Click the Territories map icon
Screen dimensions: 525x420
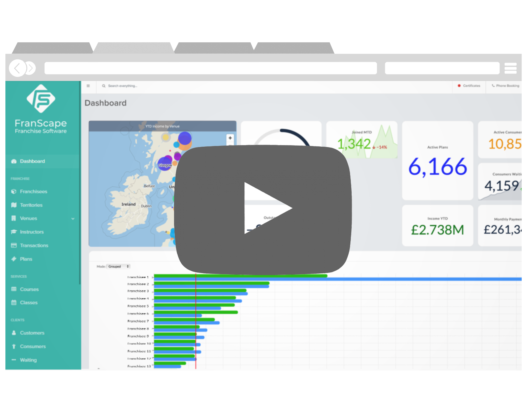[14, 205]
